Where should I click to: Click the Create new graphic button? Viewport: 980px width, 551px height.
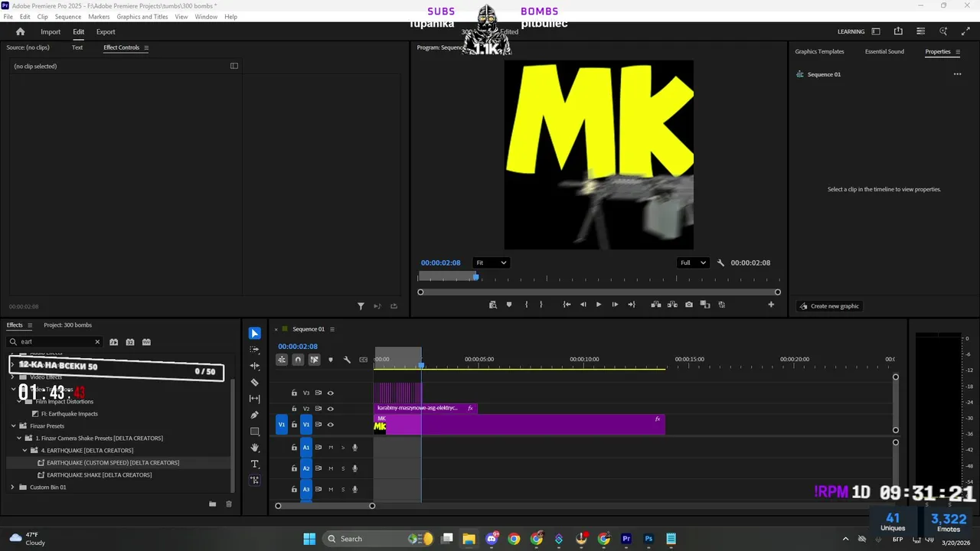829,306
